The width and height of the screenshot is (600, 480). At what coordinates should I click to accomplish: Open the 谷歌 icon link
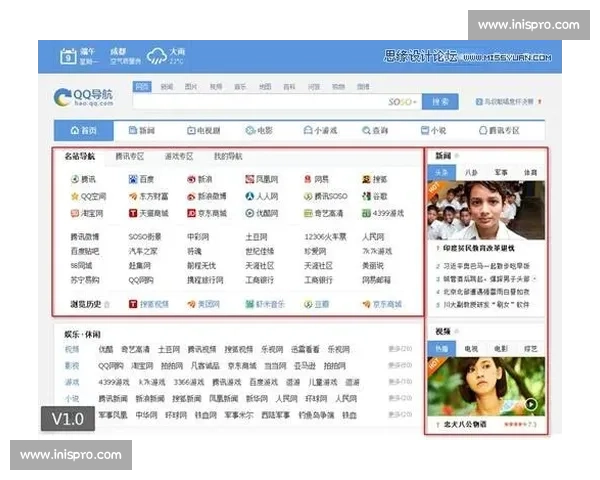pos(366,196)
